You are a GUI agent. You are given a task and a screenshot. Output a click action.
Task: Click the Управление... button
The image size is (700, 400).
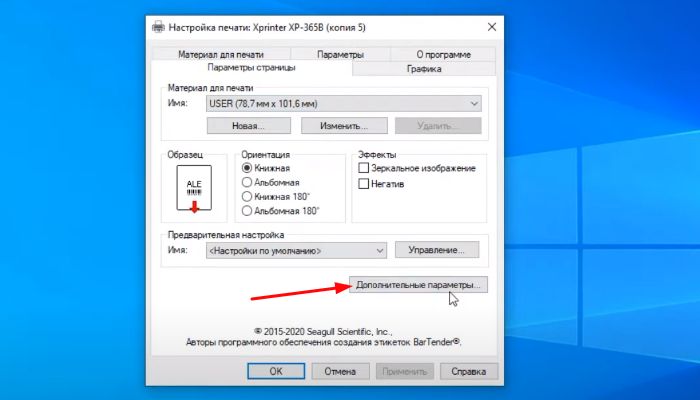pyautogui.click(x=437, y=250)
